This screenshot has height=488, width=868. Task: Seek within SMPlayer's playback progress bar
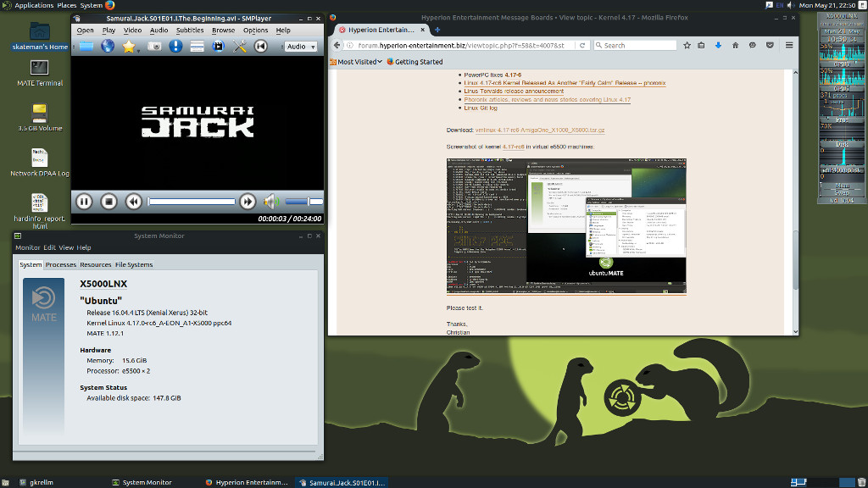(191, 202)
